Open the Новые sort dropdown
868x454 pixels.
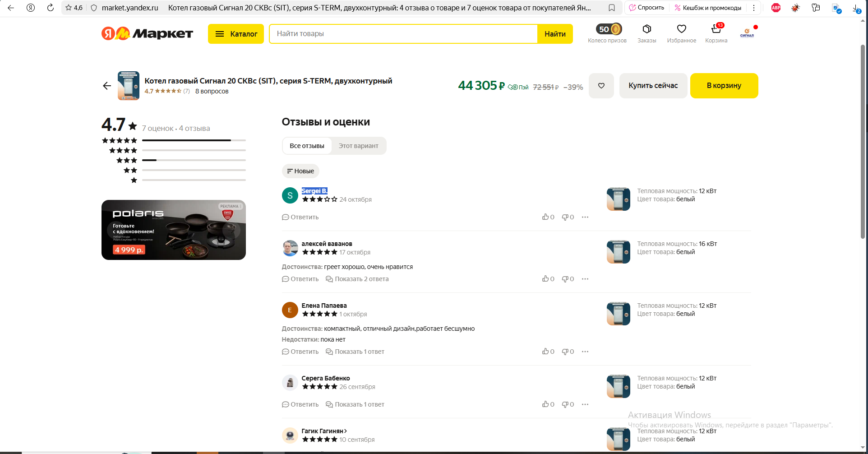tap(300, 171)
